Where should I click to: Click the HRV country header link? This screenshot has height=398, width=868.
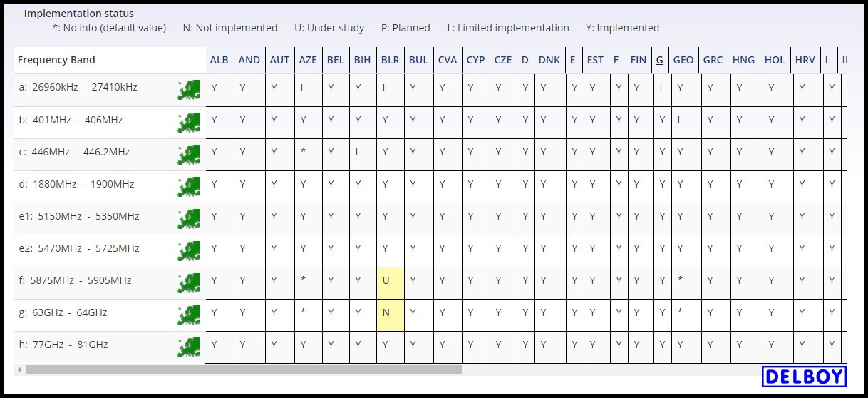[x=805, y=60]
